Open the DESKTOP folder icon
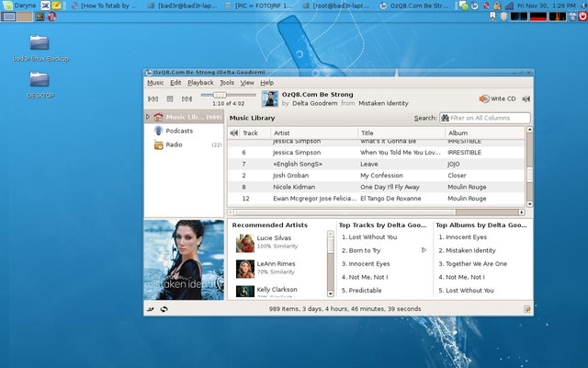 tap(40, 86)
